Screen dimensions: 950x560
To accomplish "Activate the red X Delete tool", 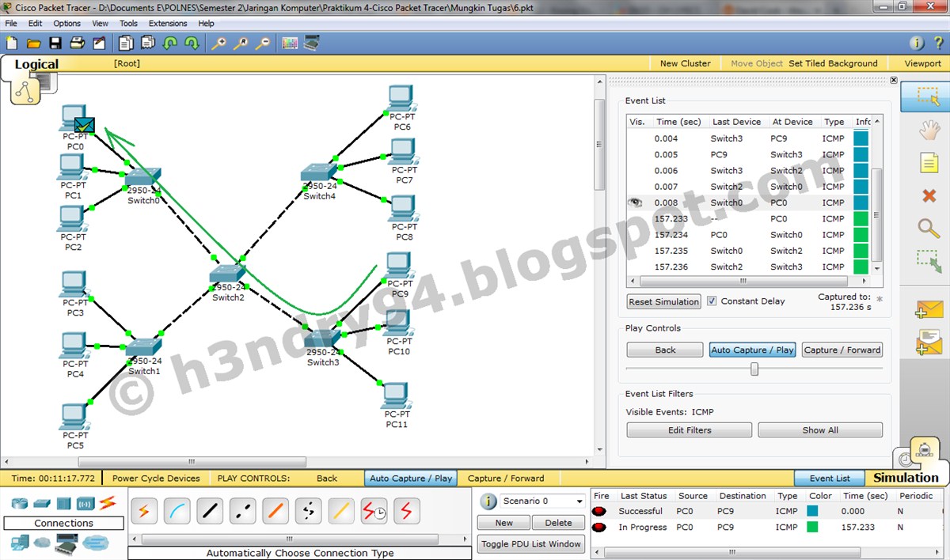I will tap(929, 195).
